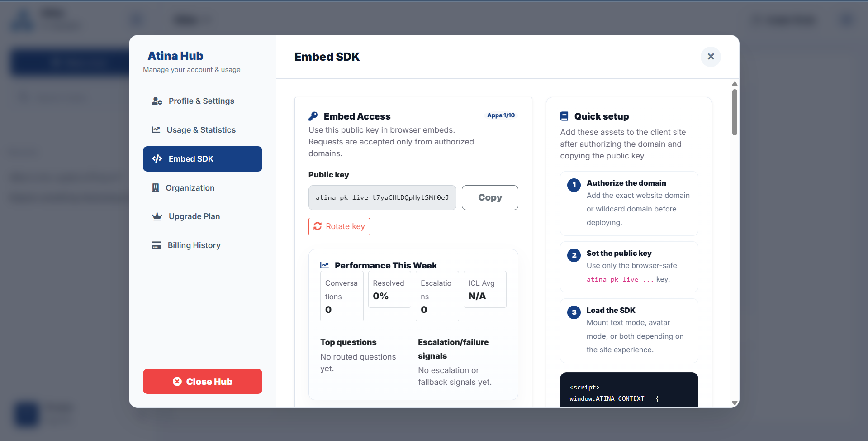Screen dimensions: 868x441
Task: Click the Conversations stat card
Action: (x=342, y=296)
